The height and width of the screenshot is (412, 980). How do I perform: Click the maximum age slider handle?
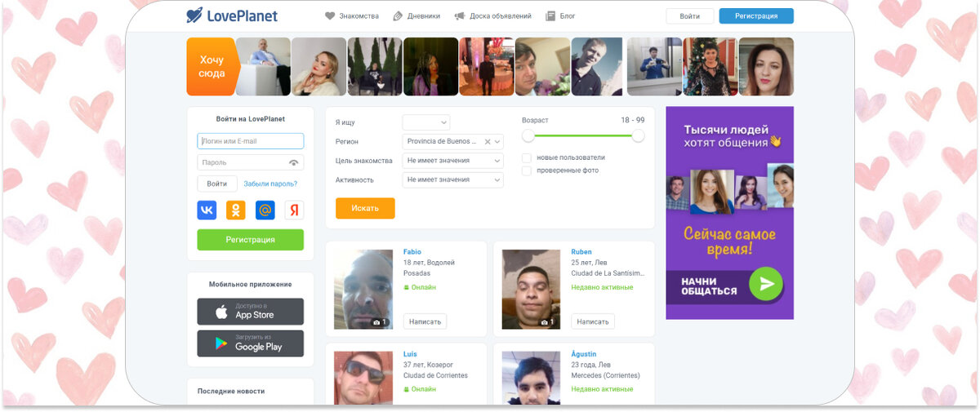tap(638, 135)
